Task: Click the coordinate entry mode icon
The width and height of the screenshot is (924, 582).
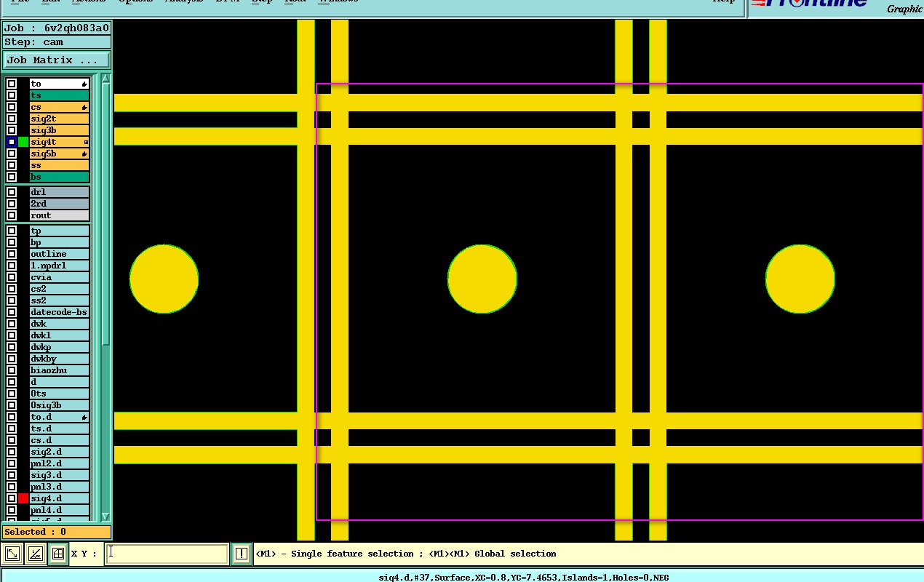Action: point(12,554)
